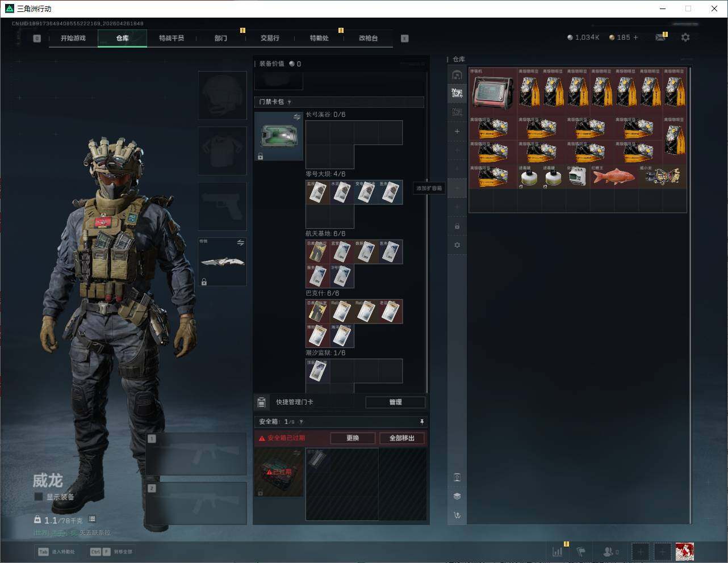Click the lock icon in the warehouse sidebar
This screenshot has width=728, height=563.
tap(457, 226)
